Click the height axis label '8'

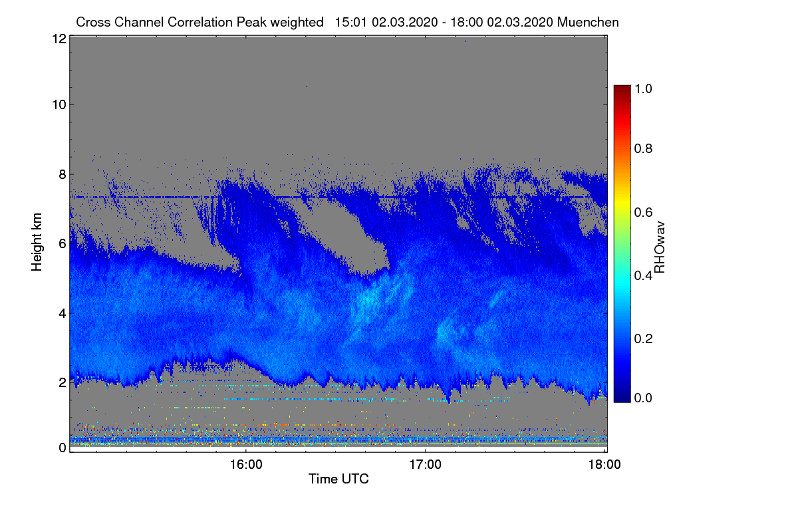tap(62, 174)
